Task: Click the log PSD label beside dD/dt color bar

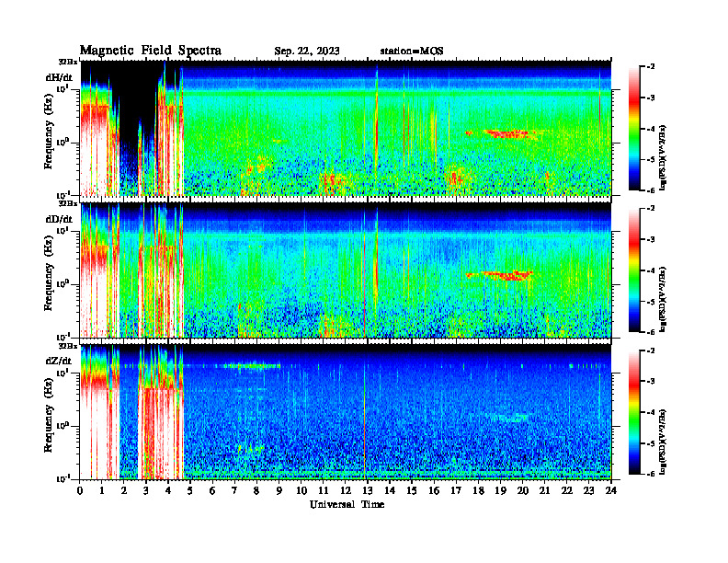Action: coord(663,300)
